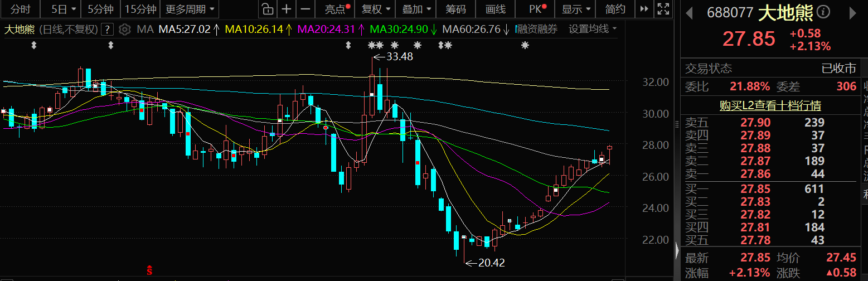Click the 卖三 27.88 order row
Image resolution: width=868 pixels, height=281 pixels.
point(770,148)
